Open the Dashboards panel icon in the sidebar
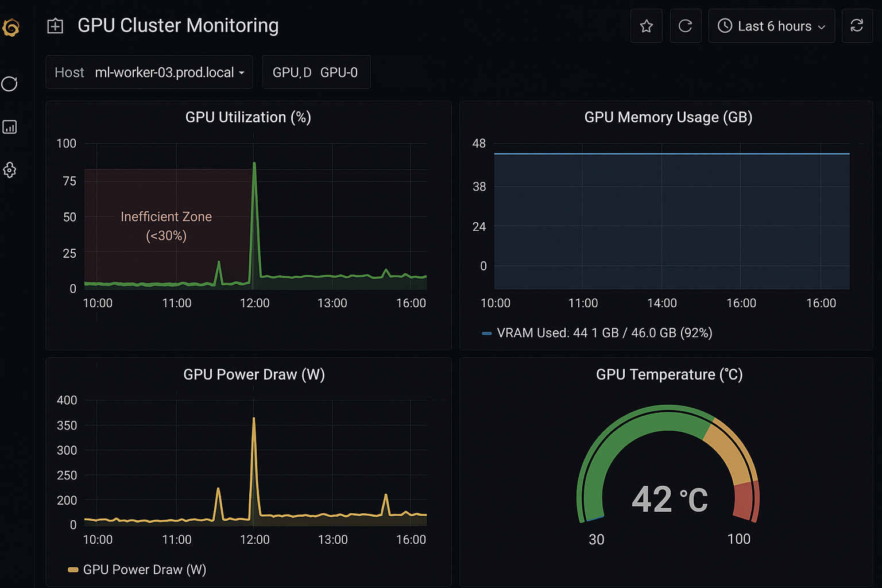Screen dimensions: 882x588 [x=10, y=127]
